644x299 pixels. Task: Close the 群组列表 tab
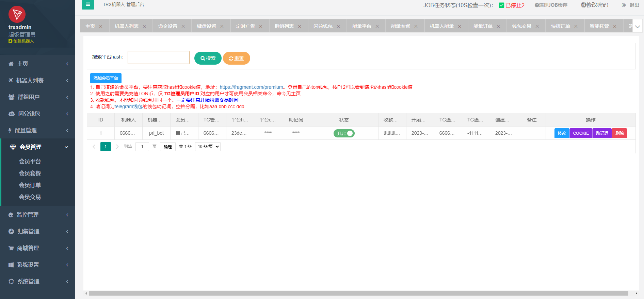coord(300,27)
